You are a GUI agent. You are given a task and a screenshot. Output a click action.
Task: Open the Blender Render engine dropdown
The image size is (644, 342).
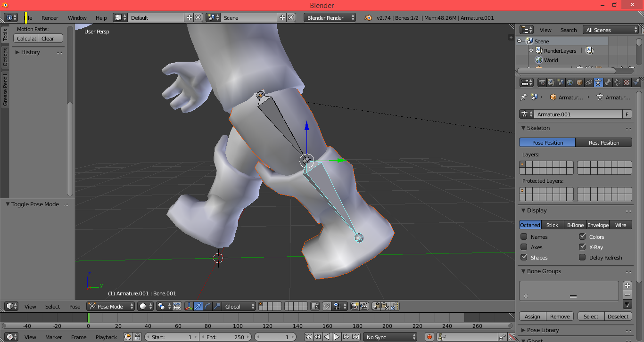click(x=330, y=17)
